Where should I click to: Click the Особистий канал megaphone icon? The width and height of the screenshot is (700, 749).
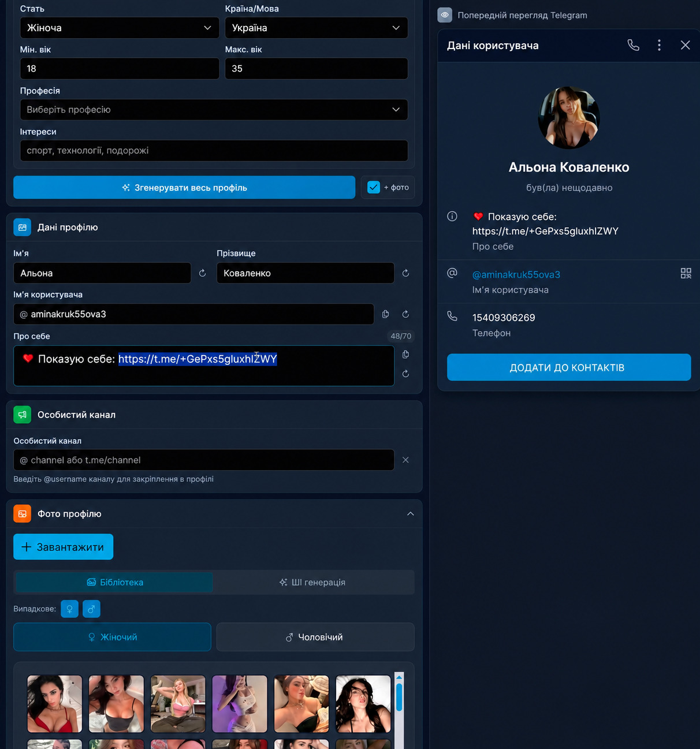[22, 415]
